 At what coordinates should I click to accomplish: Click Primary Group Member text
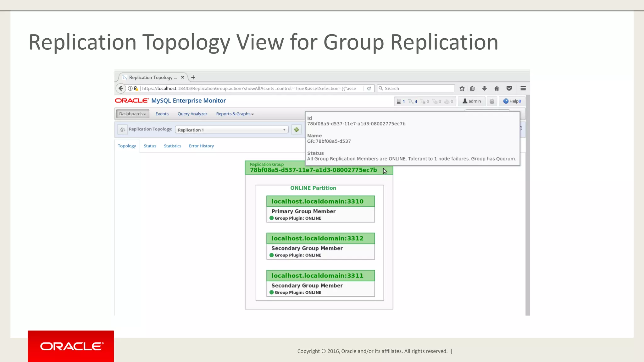pos(303,211)
